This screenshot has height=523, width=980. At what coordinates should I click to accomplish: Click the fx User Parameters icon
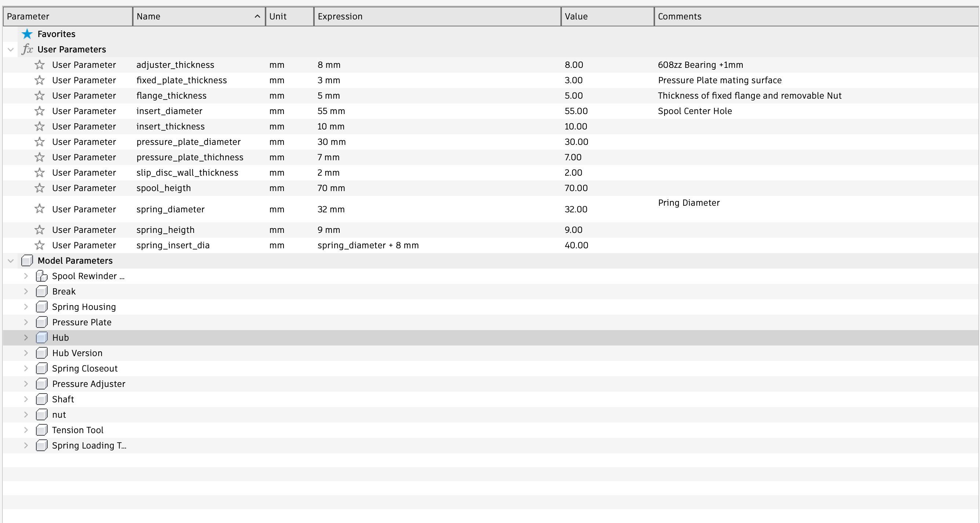(x=27, y=49)
